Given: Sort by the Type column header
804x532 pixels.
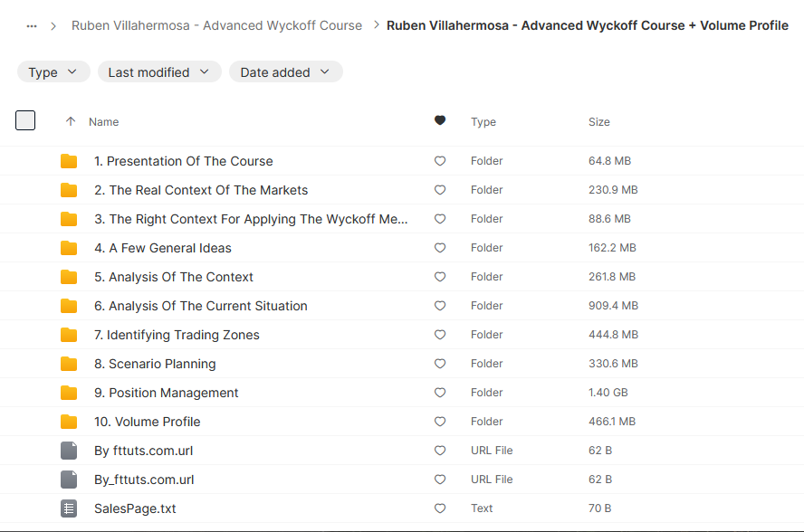Looking at the screenshot, I should click(483, 122).
